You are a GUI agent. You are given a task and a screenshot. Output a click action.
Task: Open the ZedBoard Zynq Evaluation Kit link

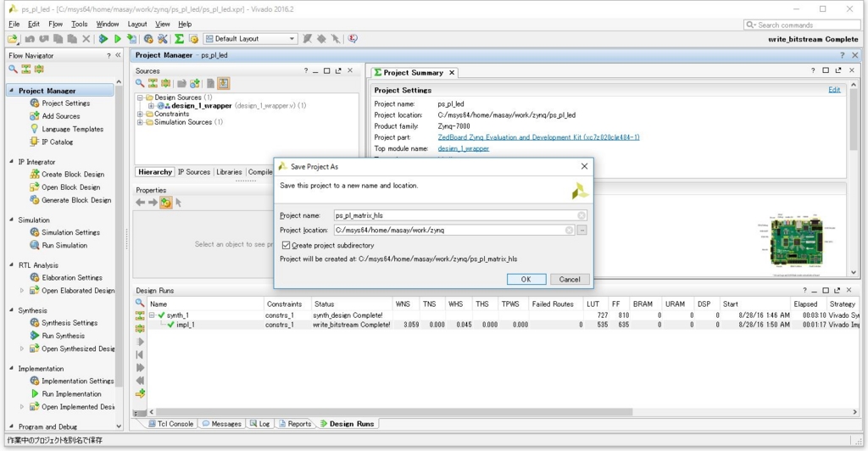tap(538, 137)
